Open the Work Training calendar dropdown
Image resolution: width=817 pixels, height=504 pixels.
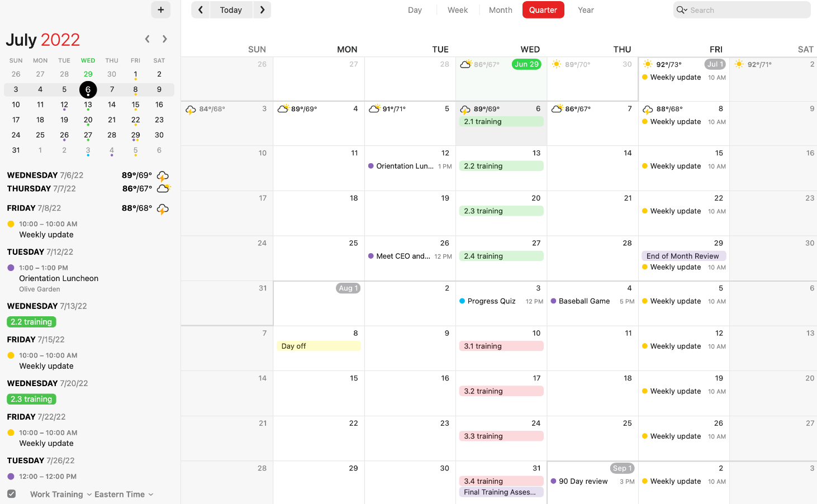point(89,495)
